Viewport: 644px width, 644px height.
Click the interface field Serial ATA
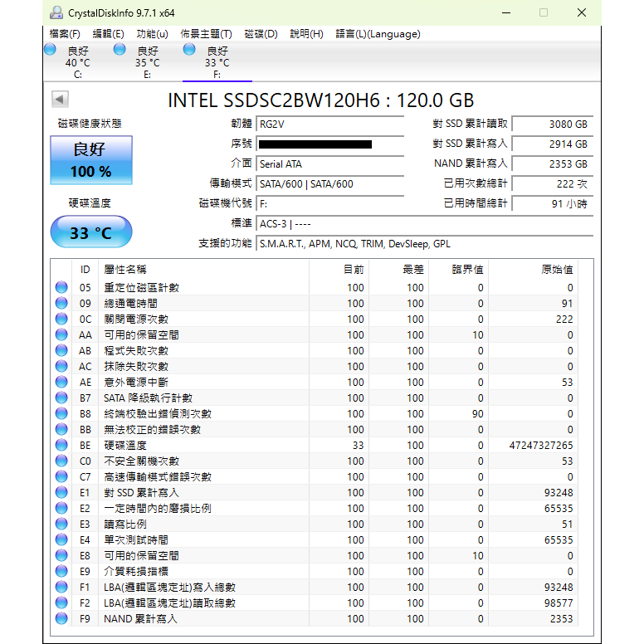pyautogui.click(x=329, y=163)
